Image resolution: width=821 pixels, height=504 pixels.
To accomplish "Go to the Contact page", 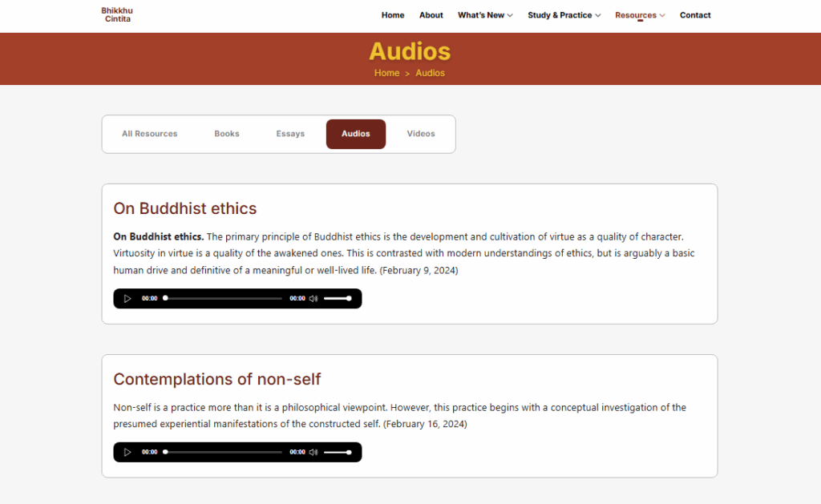I will click(695, 15).
